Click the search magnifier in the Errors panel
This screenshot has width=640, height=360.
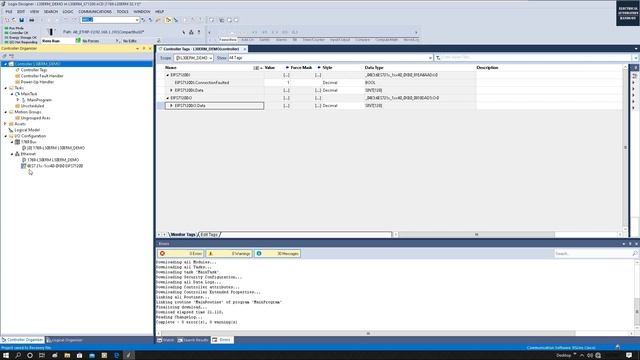click(x=635, y=253)
